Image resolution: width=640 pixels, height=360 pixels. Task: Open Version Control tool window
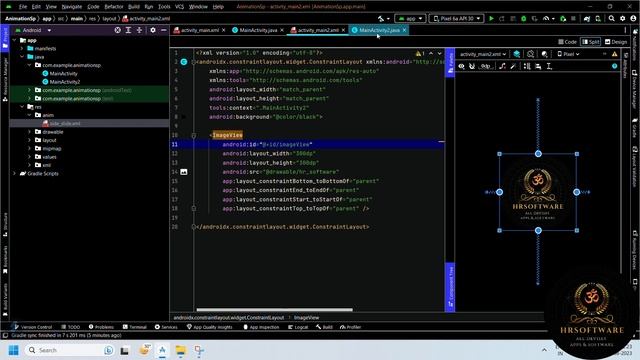(33, 327)
